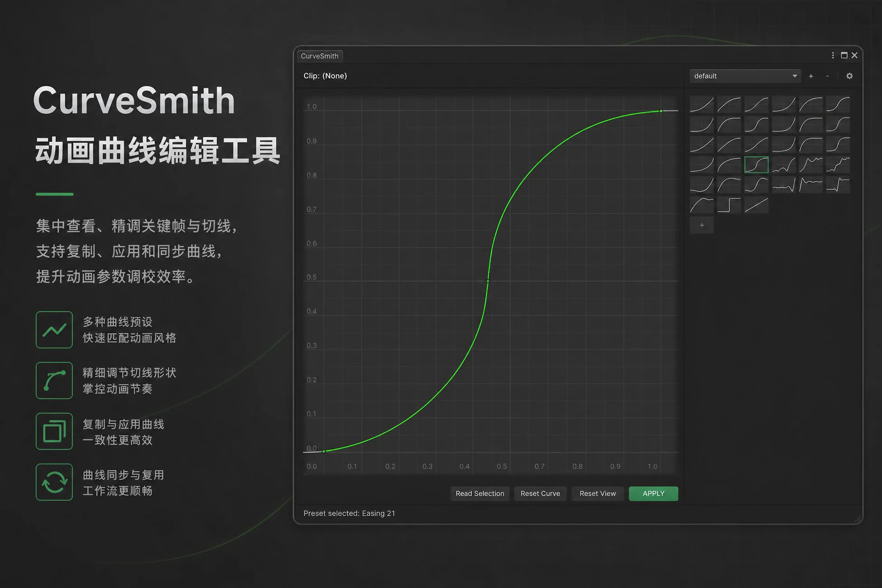
Task: Switch to the CurveSmith tab
Action: pos(320,56)
